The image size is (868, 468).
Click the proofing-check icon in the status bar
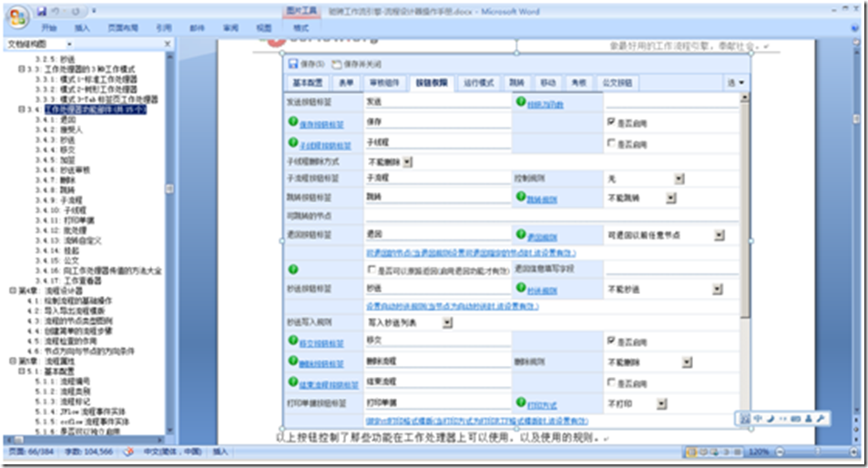click(128, 452)
